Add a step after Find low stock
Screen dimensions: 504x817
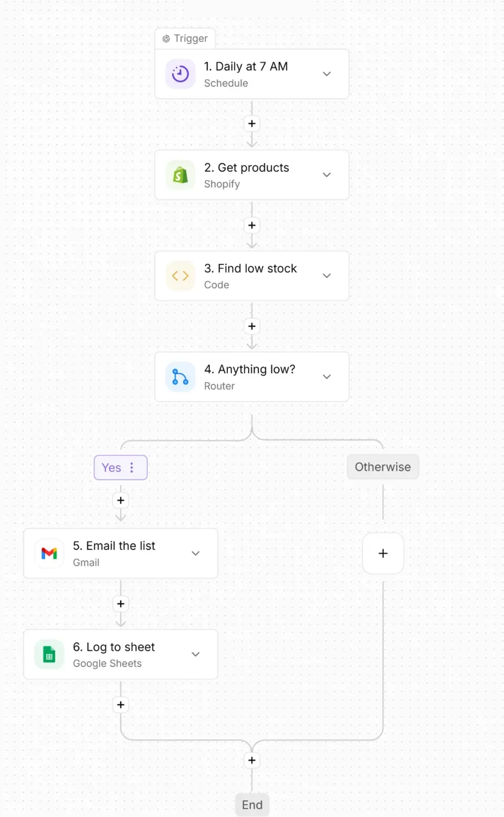pyautogui.click(x=252, y=326)
